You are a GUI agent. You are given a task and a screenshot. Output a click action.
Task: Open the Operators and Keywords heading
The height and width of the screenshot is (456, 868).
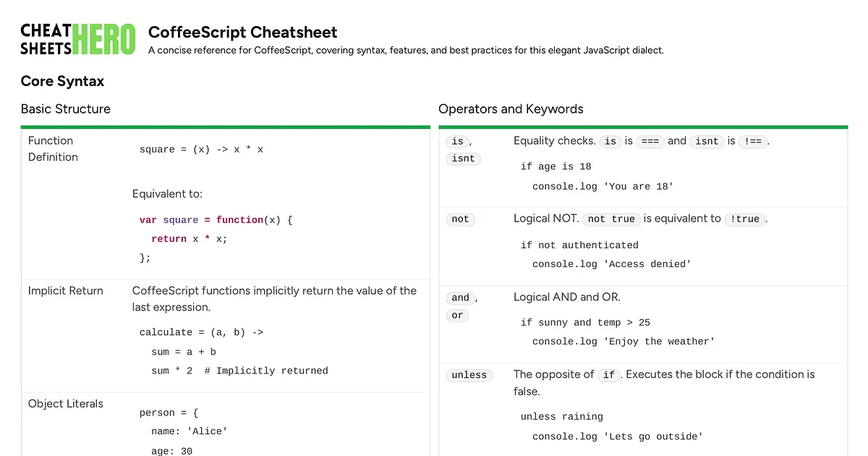(x=511, y=109)
